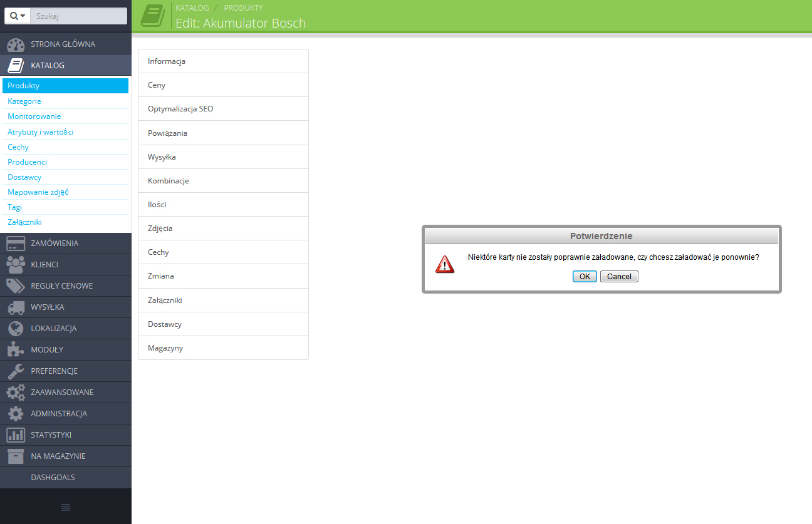812x524 pixels.
Task: Click the Produkty breadcrumb in header
Action: tap(243, 8)
